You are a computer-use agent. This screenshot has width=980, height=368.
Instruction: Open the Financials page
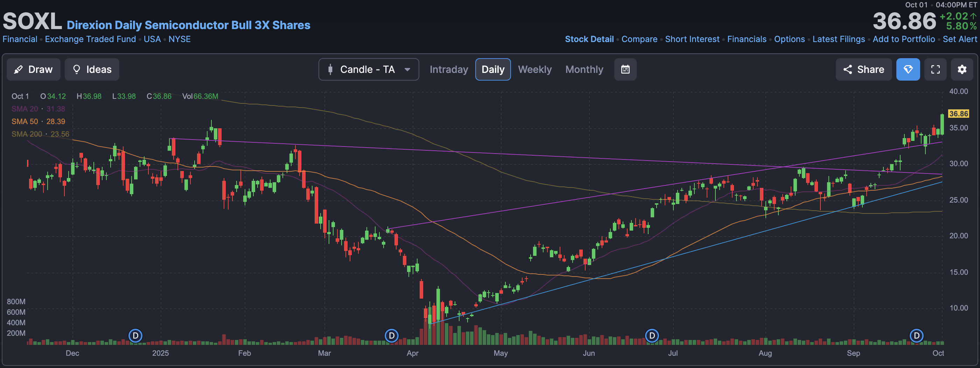pyautogui.click(x=747, y=39)
